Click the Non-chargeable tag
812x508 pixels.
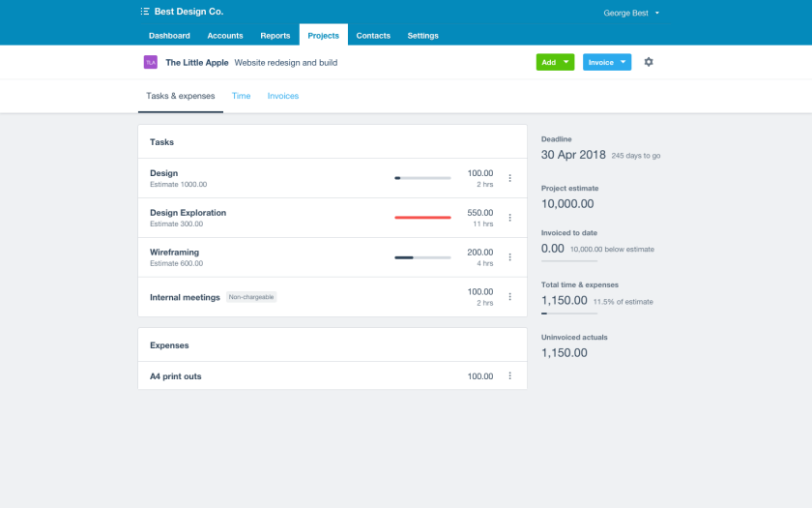251,297
